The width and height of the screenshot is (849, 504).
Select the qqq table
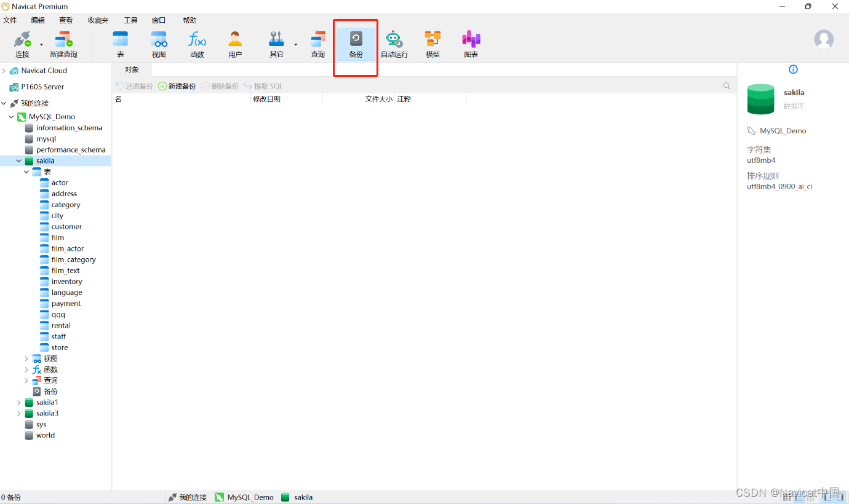click(58, 315)
